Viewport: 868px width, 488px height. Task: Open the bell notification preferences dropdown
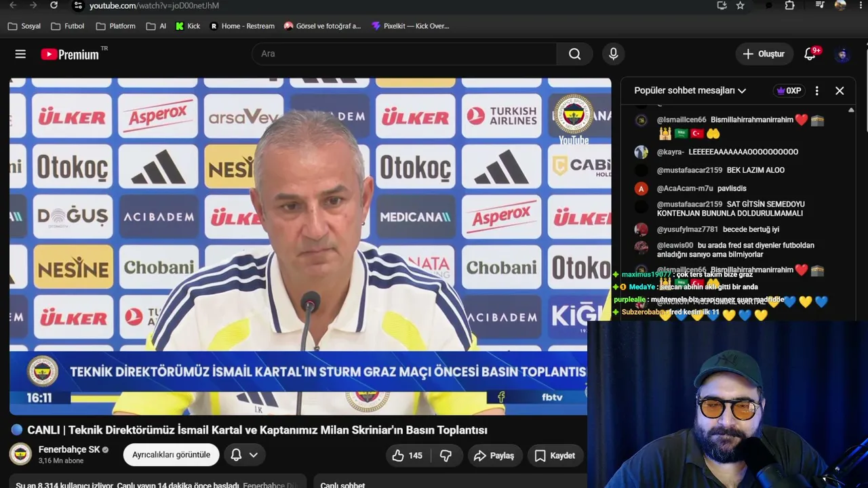tap(244, 455)
